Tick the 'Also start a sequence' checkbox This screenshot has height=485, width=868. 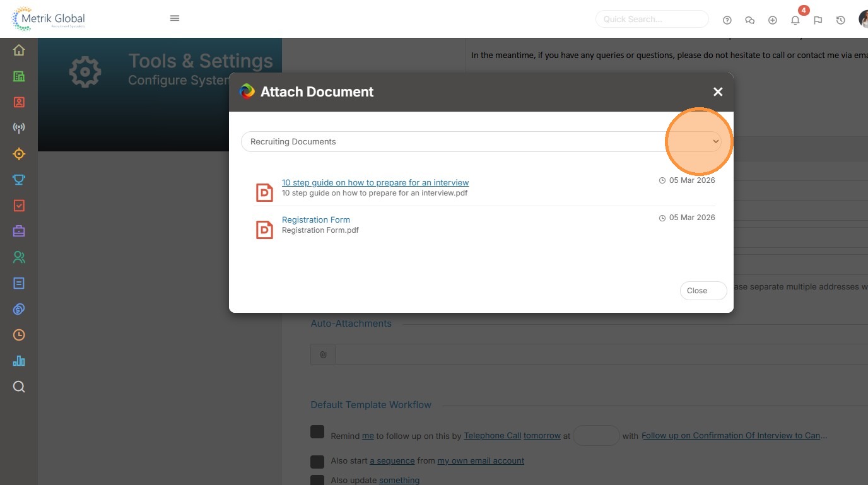(317, 461)
